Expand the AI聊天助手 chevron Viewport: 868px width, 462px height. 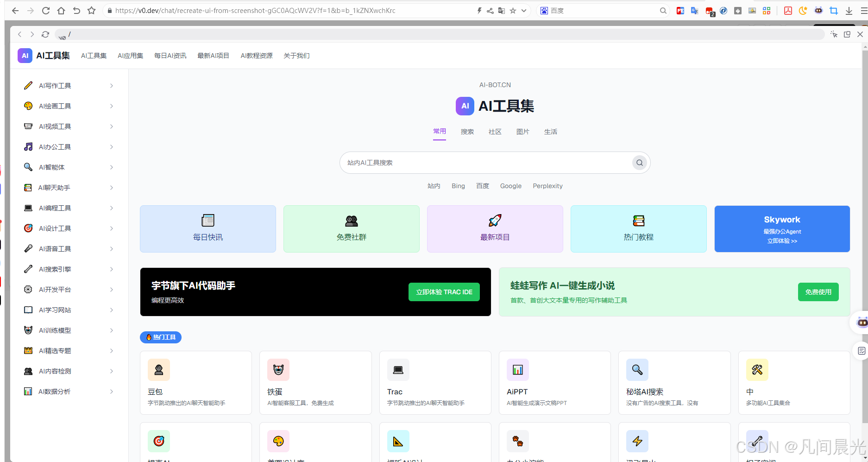pos(112,188)
